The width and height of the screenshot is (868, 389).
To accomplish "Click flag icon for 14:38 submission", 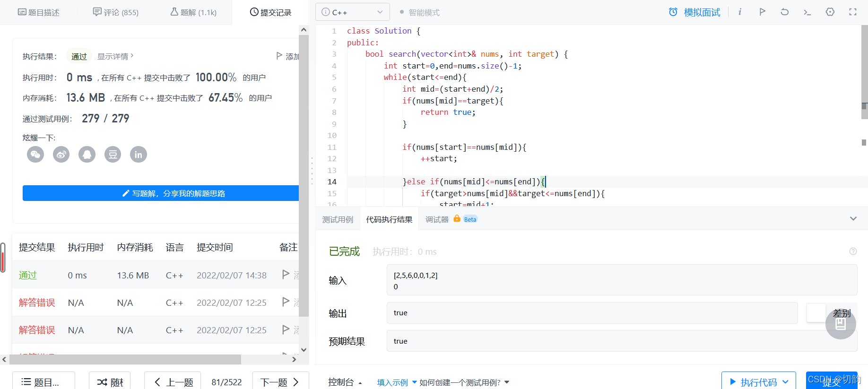I will pos(286,274).
